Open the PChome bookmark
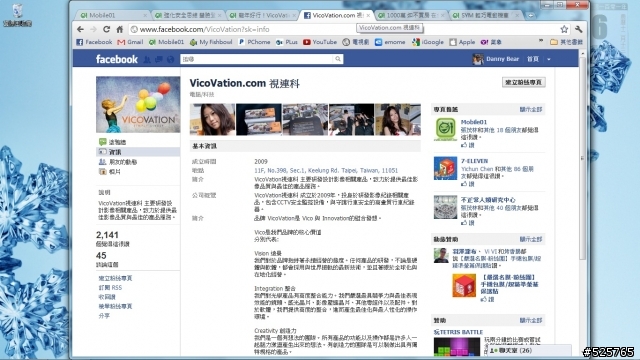The height and width of the screenshot is (360, 640). coord(254,42)
